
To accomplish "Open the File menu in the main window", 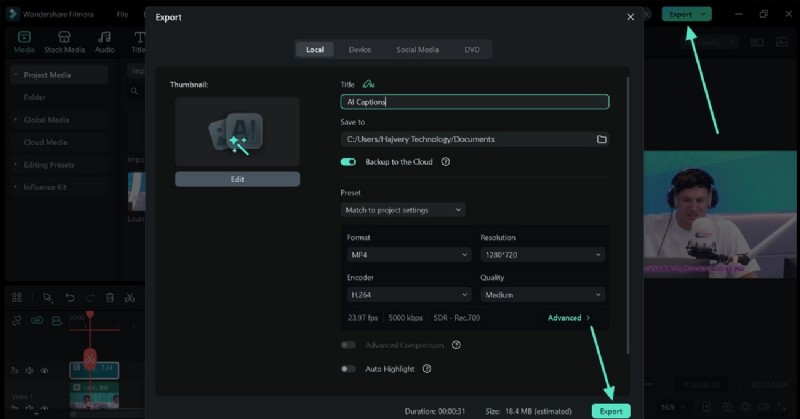I will [x=122, y=14].
